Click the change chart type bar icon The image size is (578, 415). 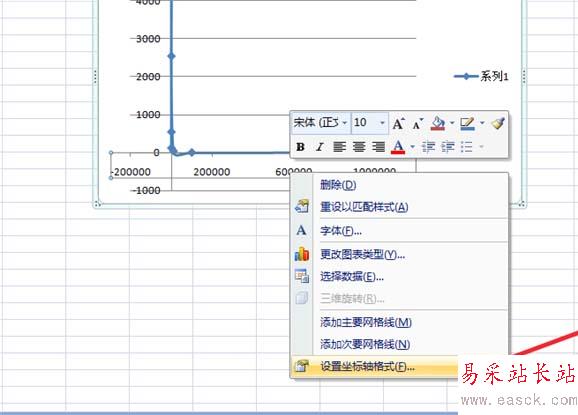302,254
